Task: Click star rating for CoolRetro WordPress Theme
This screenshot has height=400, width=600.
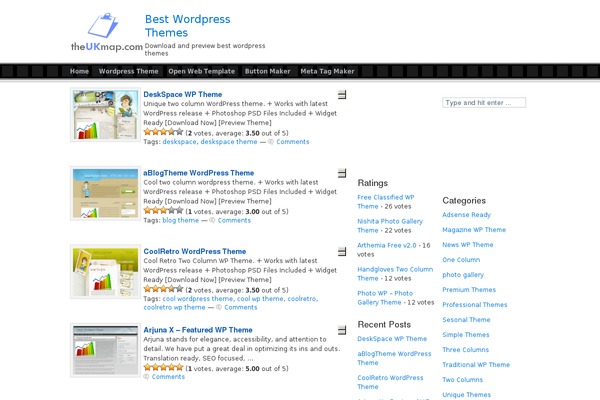Action: (163, 289)
